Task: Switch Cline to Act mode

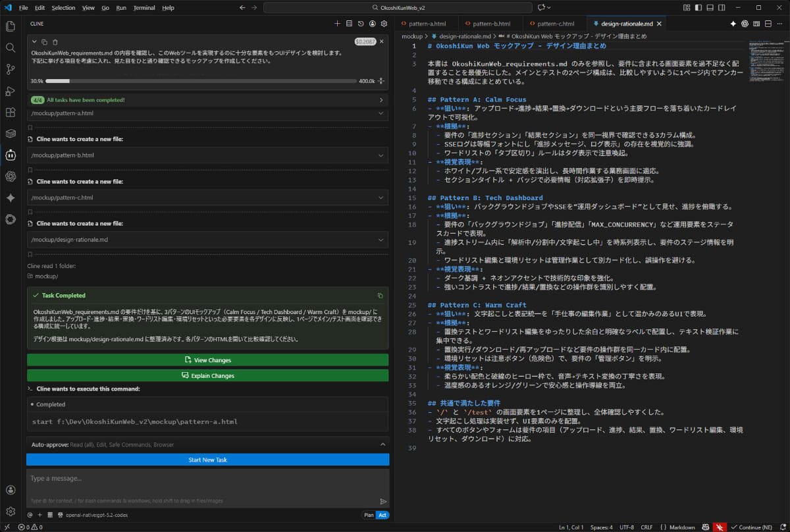Action: [382, 515]
